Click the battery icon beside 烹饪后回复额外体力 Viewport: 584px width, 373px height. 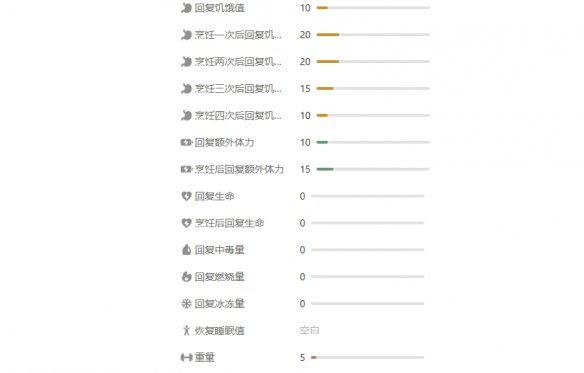pyautogui.click(x=186, y=169)
